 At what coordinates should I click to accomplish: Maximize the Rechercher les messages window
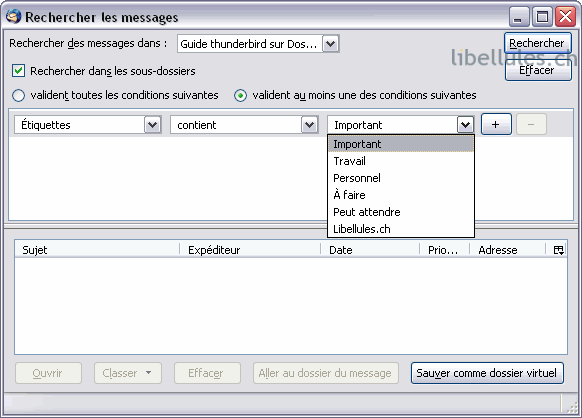tap(542, 17)
